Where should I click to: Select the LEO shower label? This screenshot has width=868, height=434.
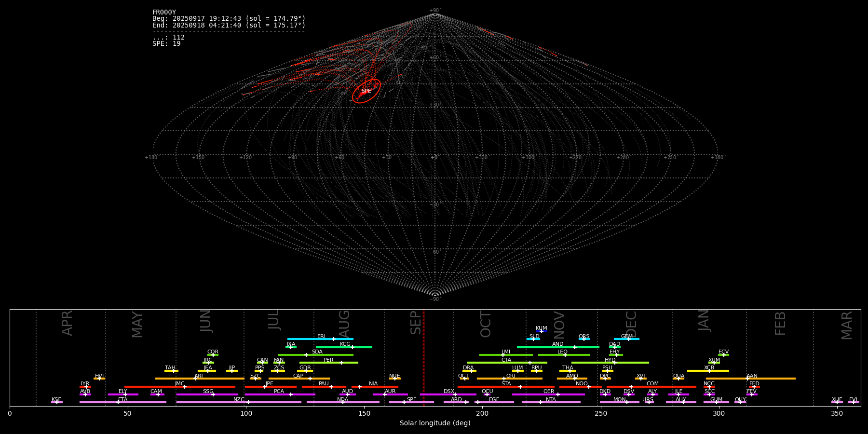[x=562, y=352]
